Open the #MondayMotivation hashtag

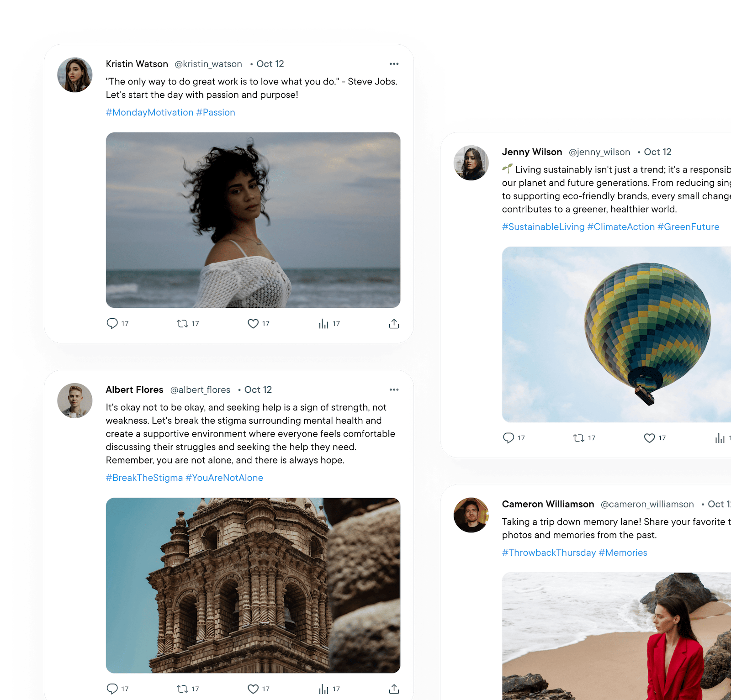point(150,112)
